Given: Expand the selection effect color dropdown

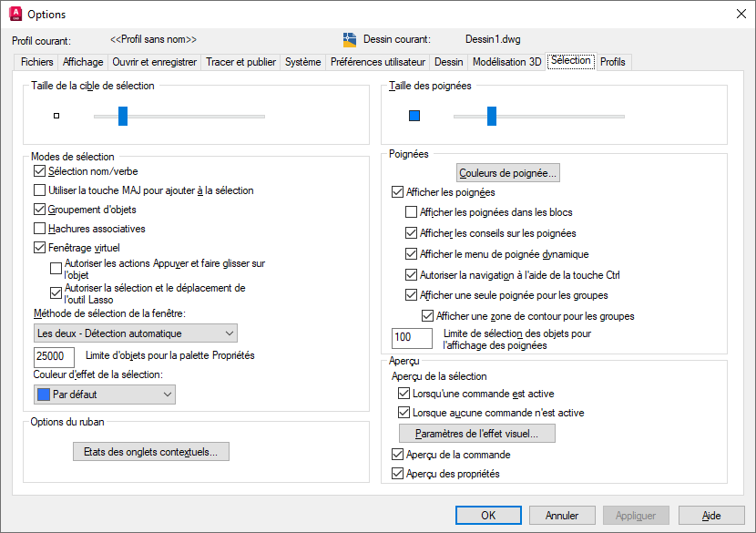Looking at the screenshot, I should [x=104, y=395].
